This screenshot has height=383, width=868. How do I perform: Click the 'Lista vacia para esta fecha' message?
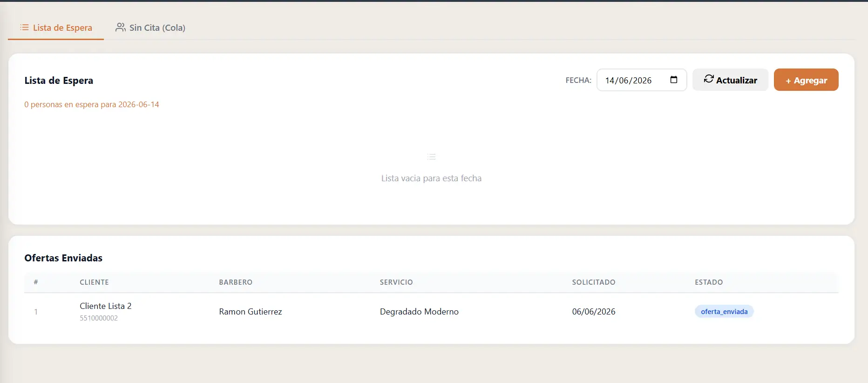pyautogui.click(x=431, y=178)
